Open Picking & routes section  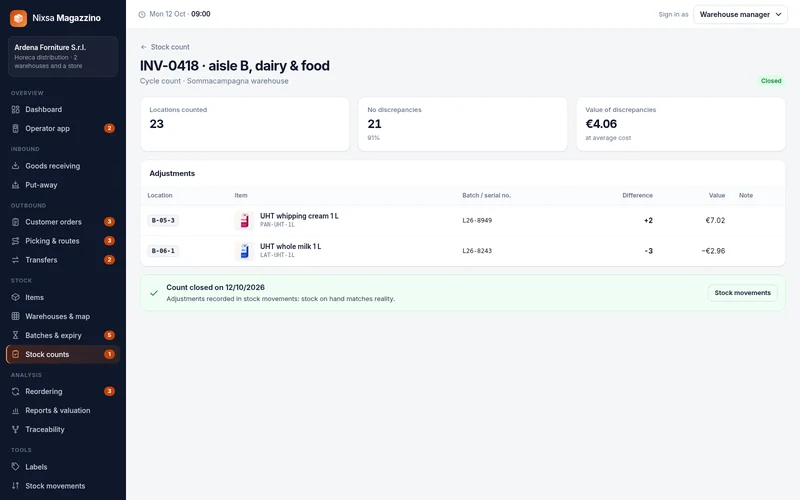coord(63,241)
